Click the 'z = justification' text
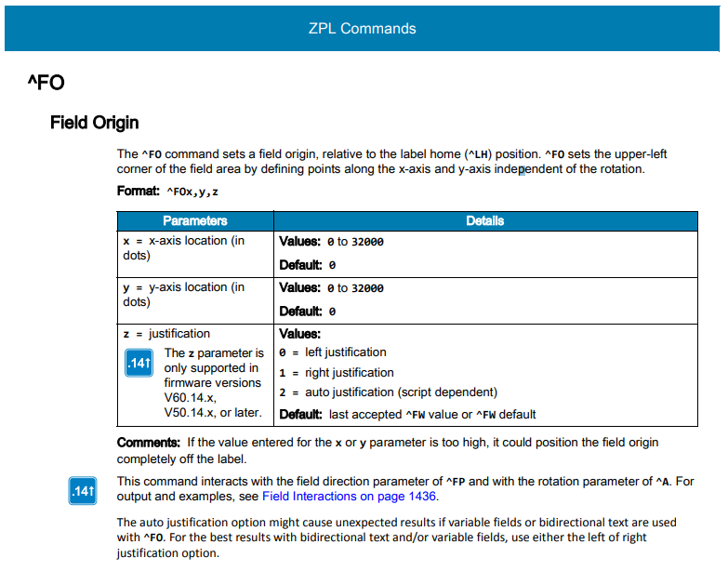 tap(166, 334)
